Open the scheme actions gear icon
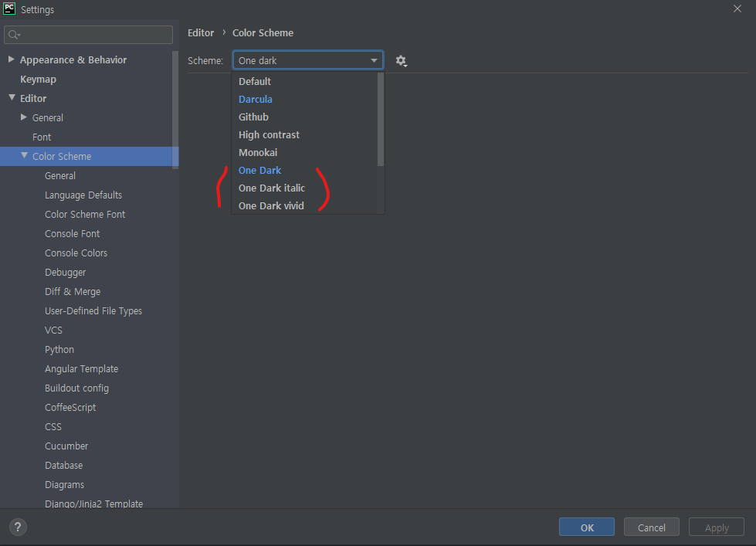Image resolution: width=756 pixels, height=546 pixels. click(401, 61)
